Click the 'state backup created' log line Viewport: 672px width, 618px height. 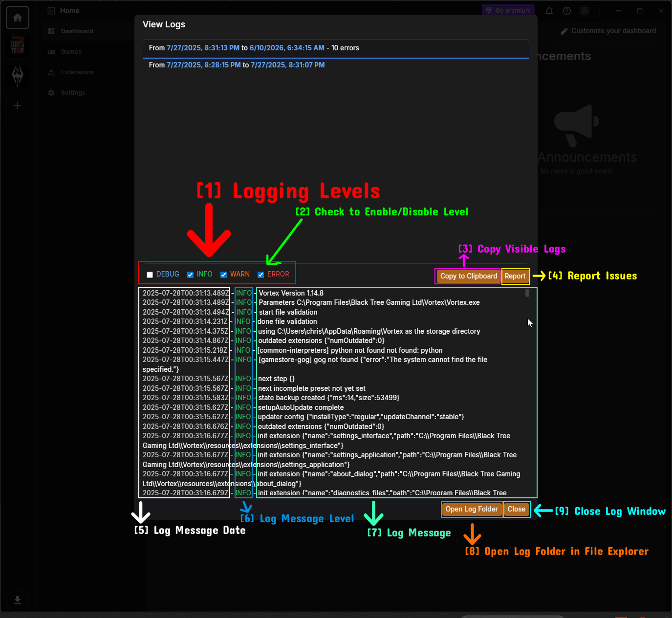(x=271, y=398)
